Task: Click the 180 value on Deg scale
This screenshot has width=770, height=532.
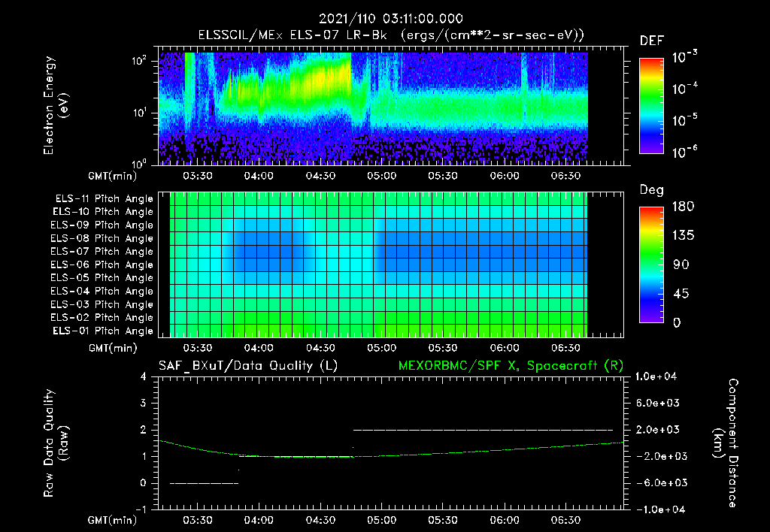Action: click(x=683, y=207)
